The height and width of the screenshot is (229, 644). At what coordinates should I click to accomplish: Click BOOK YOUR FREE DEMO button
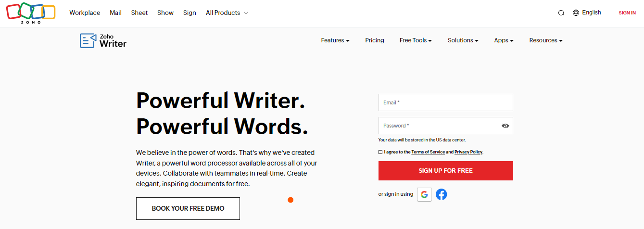188,208
